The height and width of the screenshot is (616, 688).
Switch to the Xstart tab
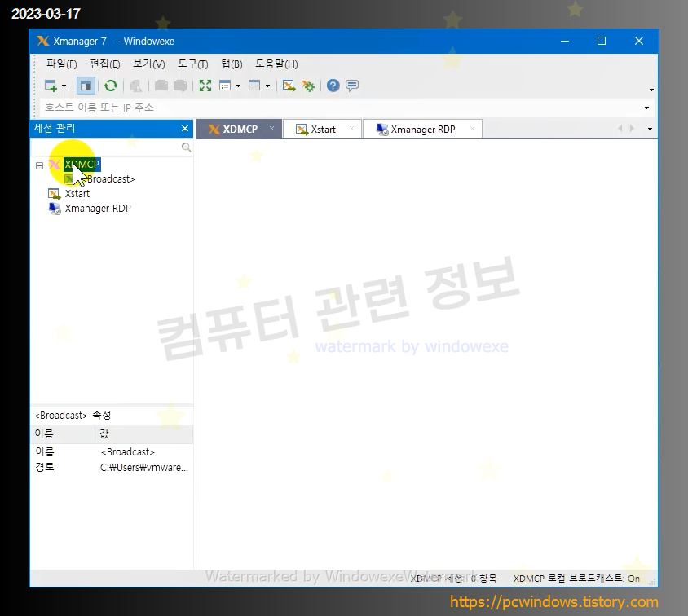click(324, 130)
